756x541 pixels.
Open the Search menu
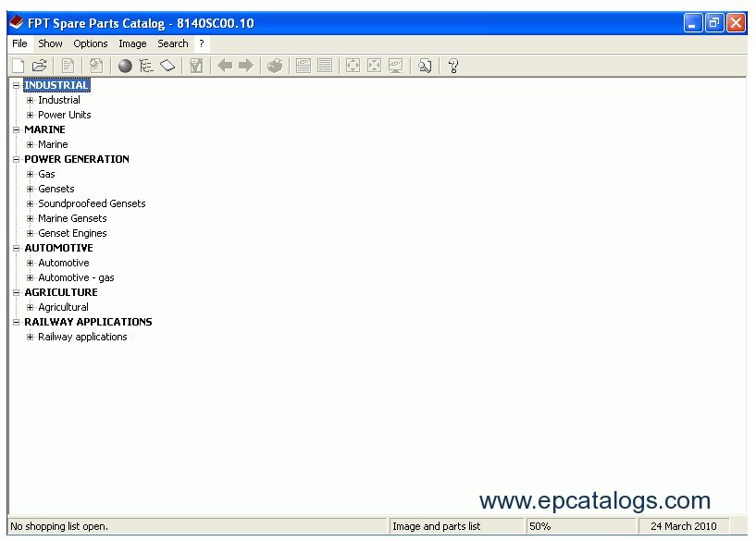click(173, 43)
